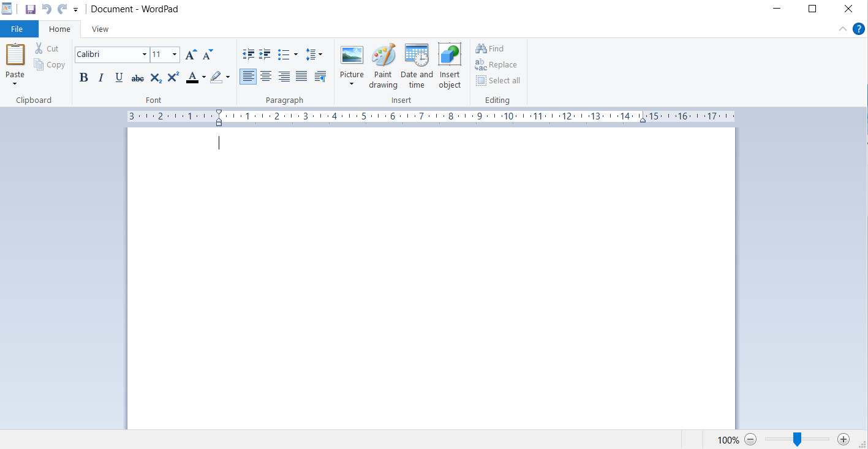Insert the Date and time

[417, 66]
